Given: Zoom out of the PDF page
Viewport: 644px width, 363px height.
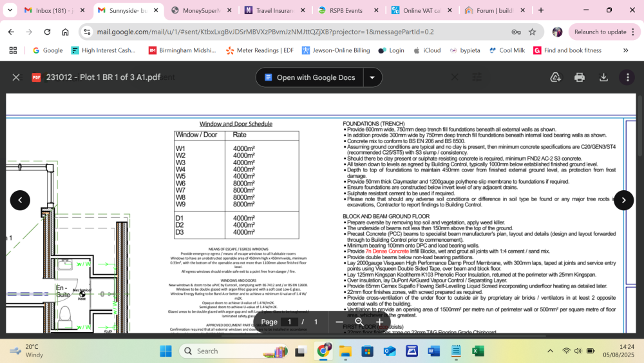Looking at the screenshot, I should point(339,322).
